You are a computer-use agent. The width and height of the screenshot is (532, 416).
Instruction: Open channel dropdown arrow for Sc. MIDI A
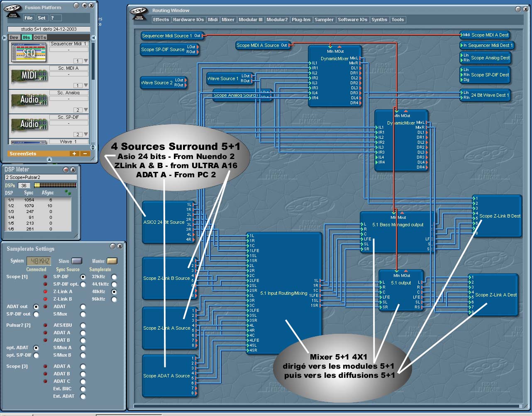tap(86, 86)
